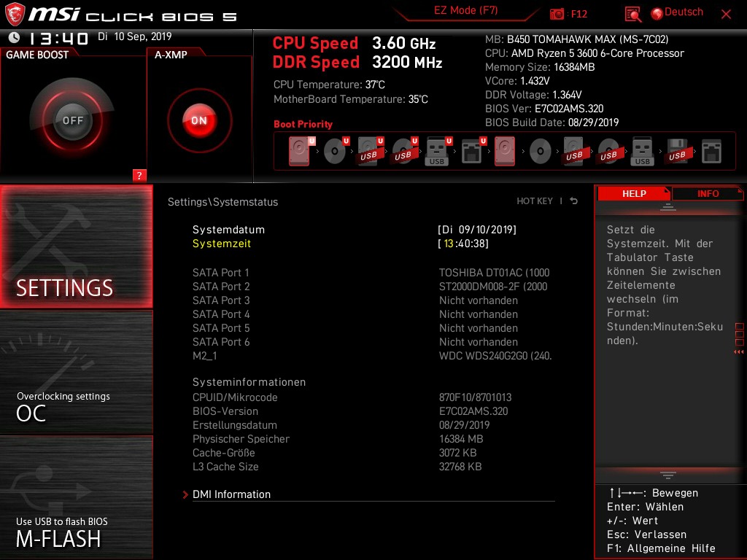Click the SATA Port 2 row label
This screenshot has height=560, width=747.
point(221,286)
